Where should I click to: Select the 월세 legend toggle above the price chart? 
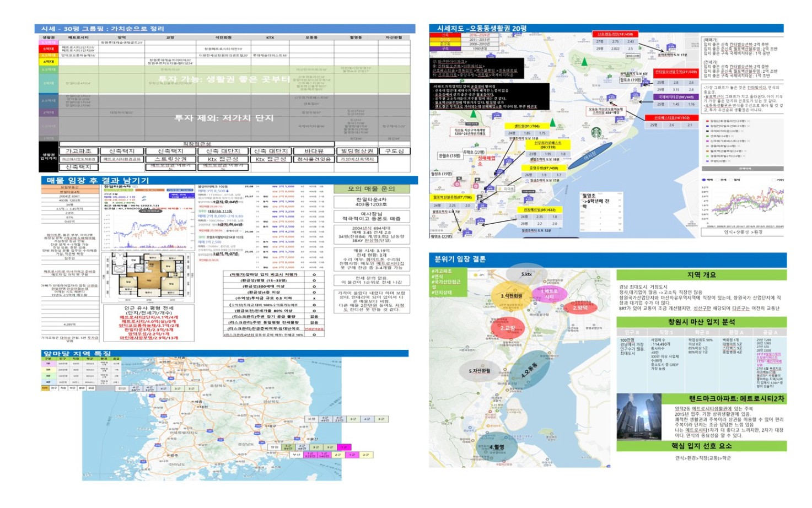tap(735, 180)
